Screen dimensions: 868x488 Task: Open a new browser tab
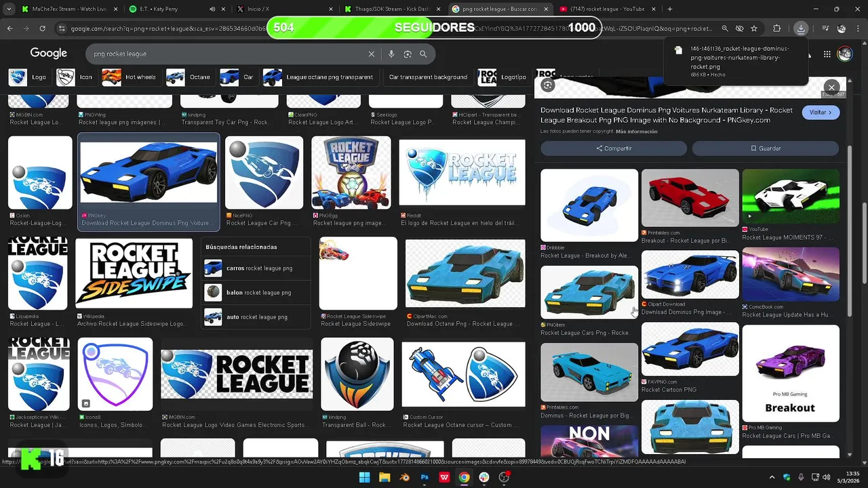670,9
